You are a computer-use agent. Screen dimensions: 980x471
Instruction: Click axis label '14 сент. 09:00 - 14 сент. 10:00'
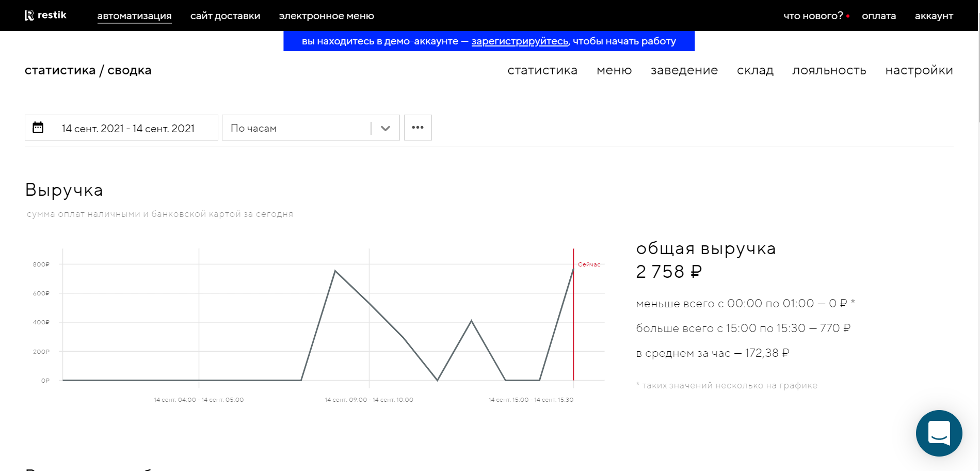369,400
